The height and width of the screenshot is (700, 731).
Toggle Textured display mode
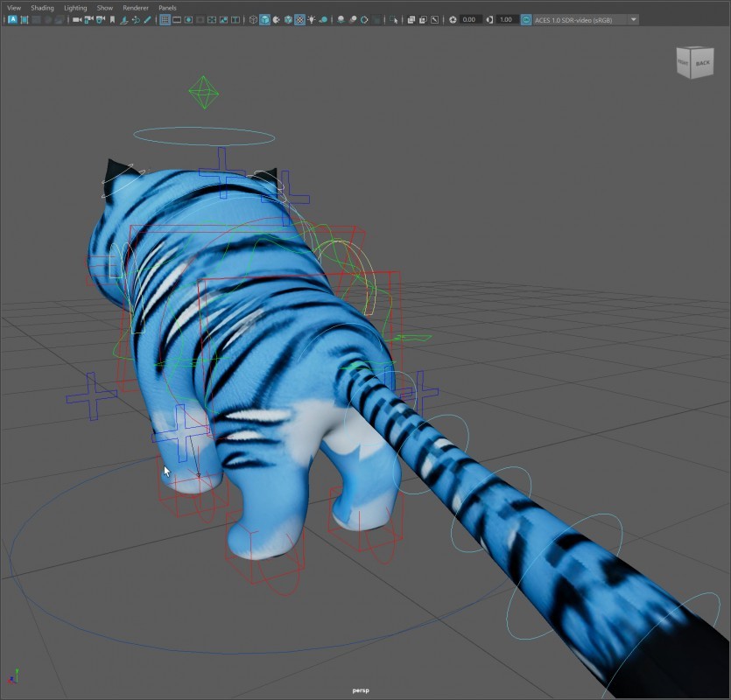299,19
